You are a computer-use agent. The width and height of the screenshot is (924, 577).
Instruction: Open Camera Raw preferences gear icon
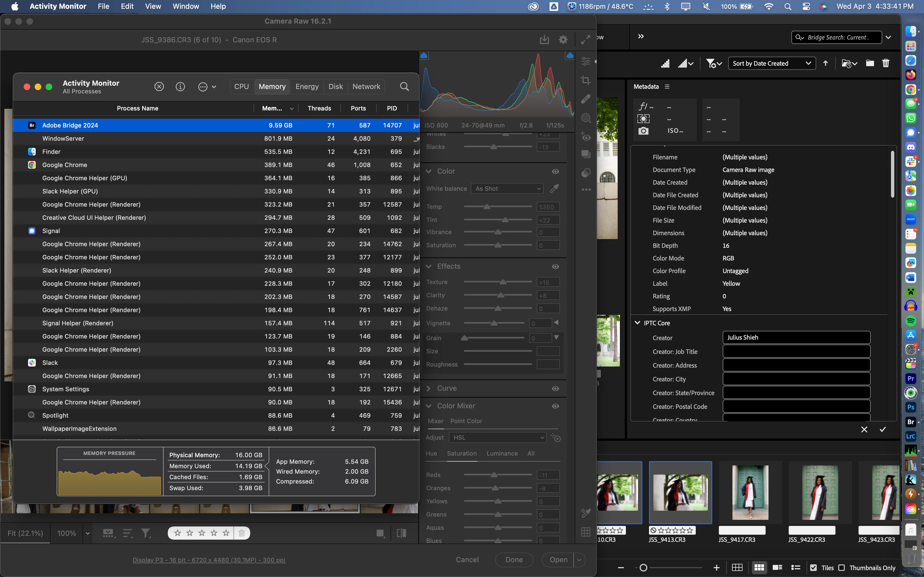tap(563, 40)
